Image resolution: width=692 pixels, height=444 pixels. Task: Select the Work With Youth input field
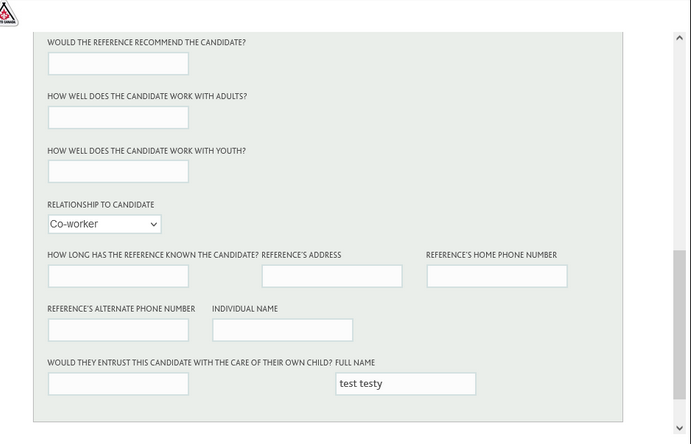(118, 171)
